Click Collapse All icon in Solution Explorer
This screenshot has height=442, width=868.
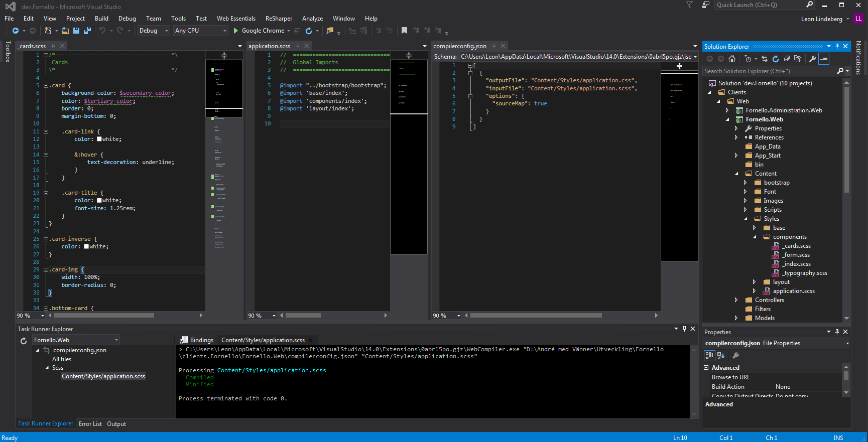(787, 59)
